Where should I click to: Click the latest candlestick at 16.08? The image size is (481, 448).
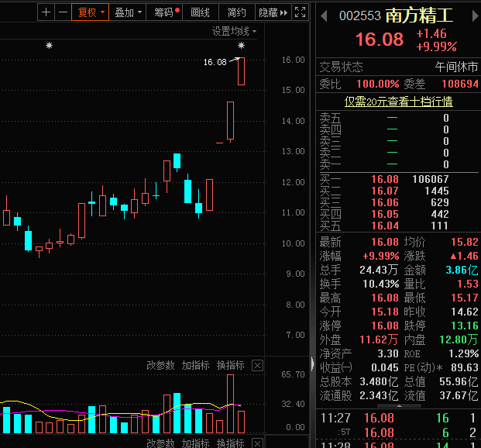(242, 71)
